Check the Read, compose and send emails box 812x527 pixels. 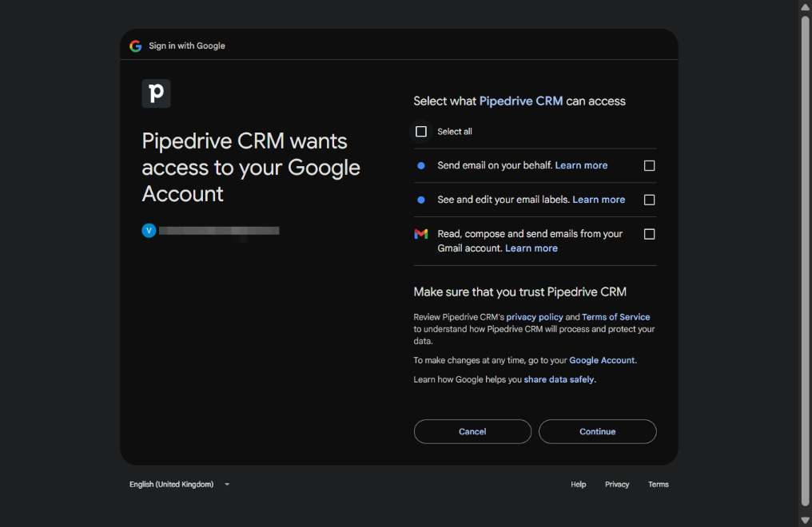pyautogui.click(x=649, y=234)
